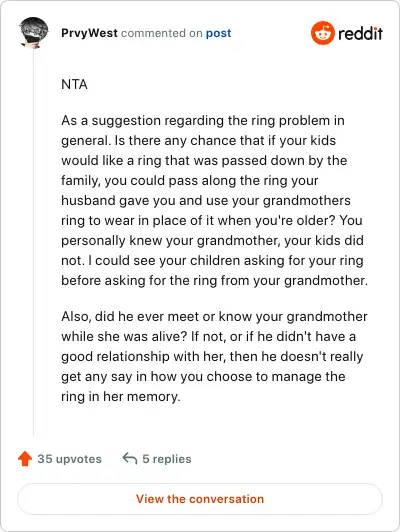Click the line "before asking for the ring from"
Screen dimensions: 400x532
215,281
